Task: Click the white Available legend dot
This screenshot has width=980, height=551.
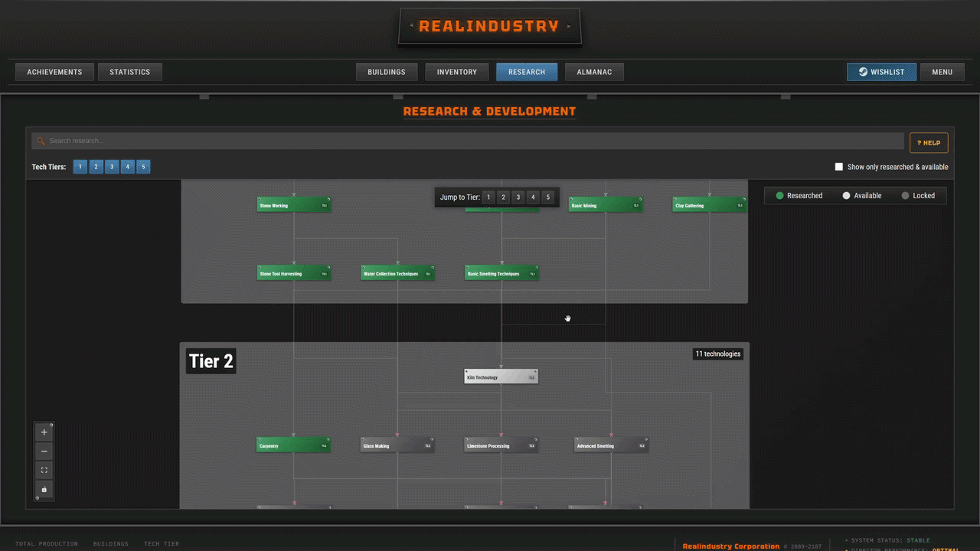Action: pyautogui.click(x=846, y=196)
